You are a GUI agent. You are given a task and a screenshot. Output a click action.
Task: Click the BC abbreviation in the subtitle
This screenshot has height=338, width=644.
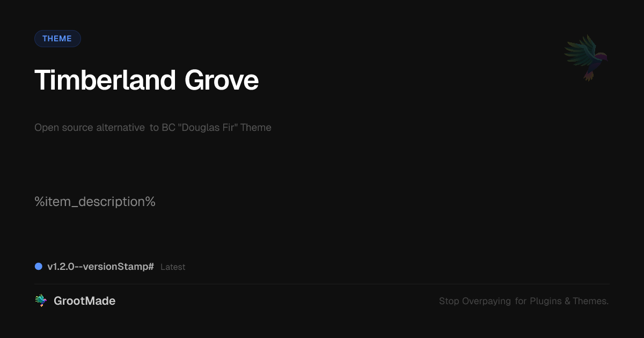pos(169,128)
